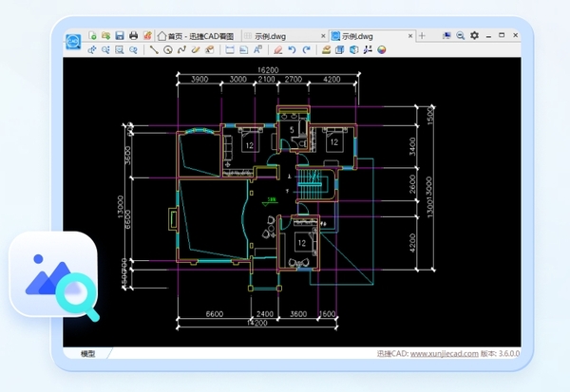Open a drawing with the folder icon
This screenshot has height=392, width=570.
(x=105, y=35)
